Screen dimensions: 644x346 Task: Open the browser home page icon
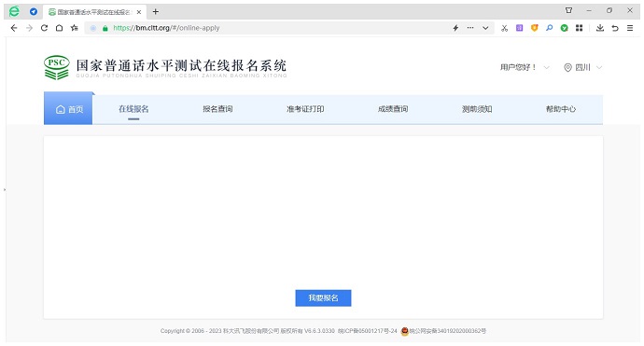coord(59,28)
